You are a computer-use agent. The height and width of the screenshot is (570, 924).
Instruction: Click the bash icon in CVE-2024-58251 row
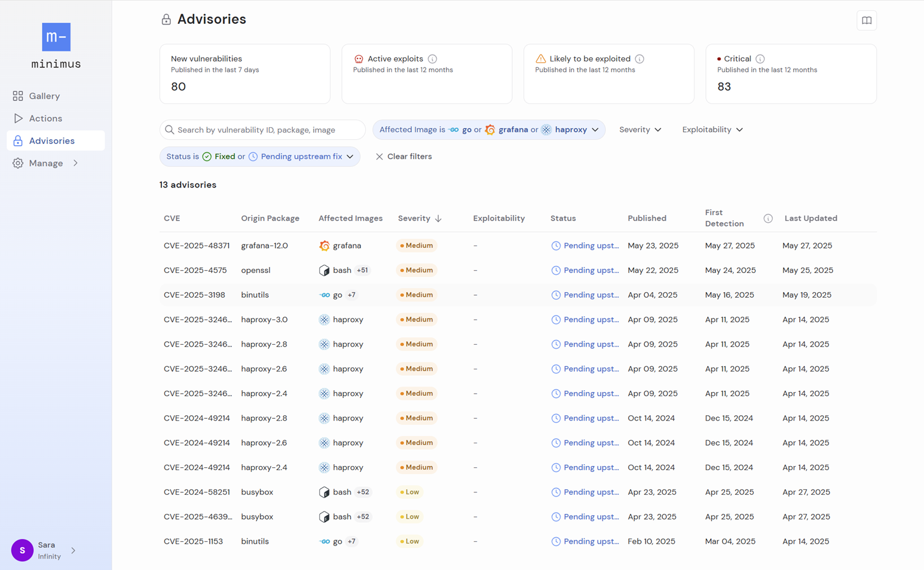point(324,492)
